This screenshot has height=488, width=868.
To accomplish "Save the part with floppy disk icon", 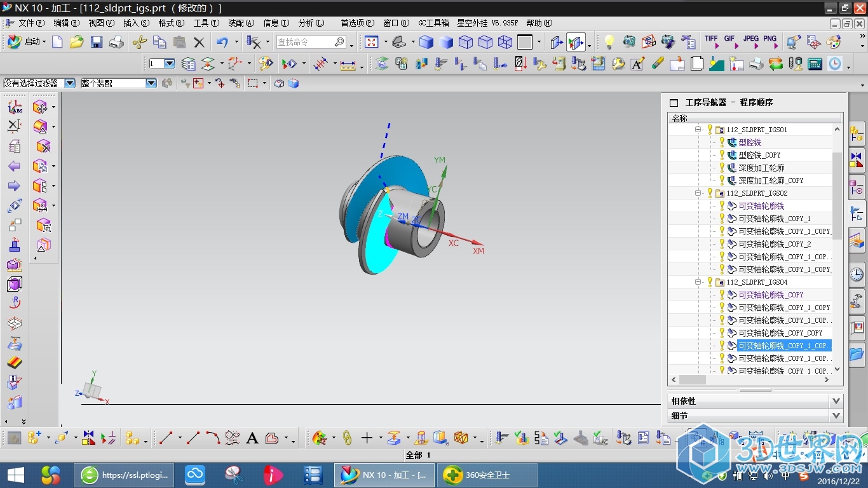I will tap(97, 42).
